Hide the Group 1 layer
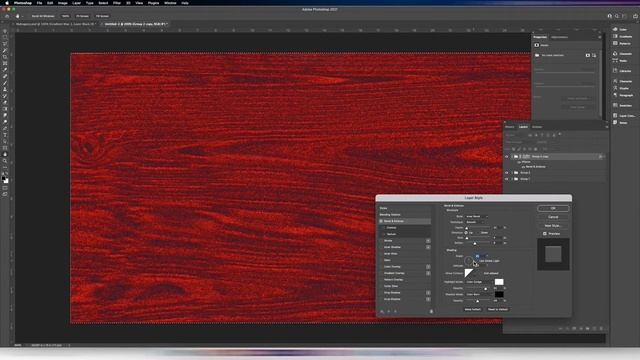The height and width of the screenshot is (360, 640). click(507, 179)
